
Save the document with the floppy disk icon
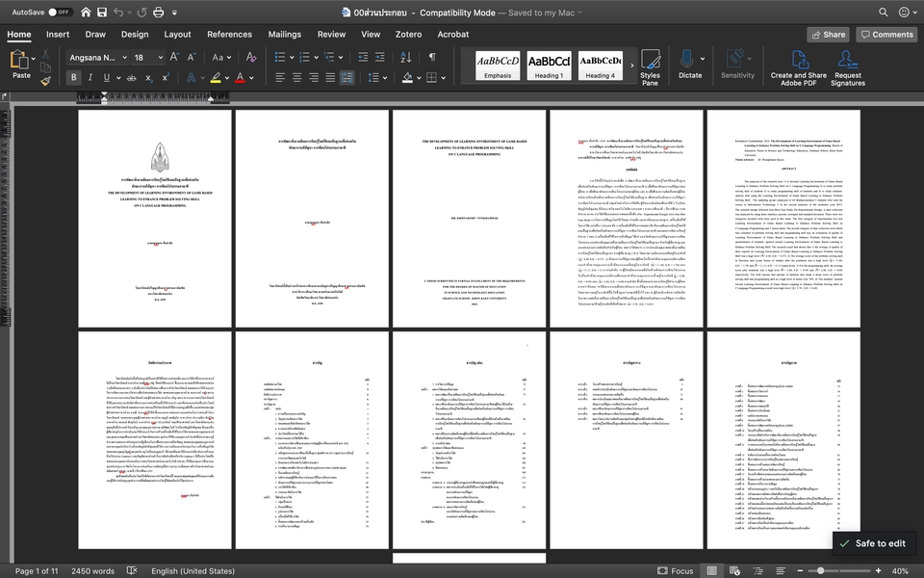click(102, 12)
